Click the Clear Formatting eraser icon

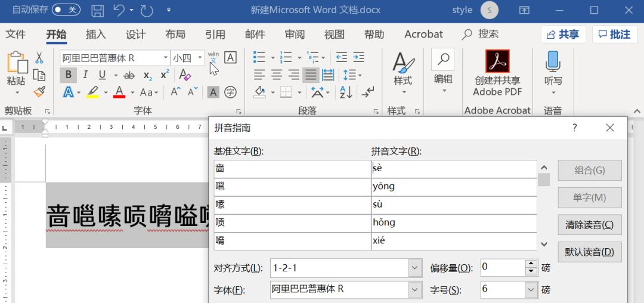185,75
